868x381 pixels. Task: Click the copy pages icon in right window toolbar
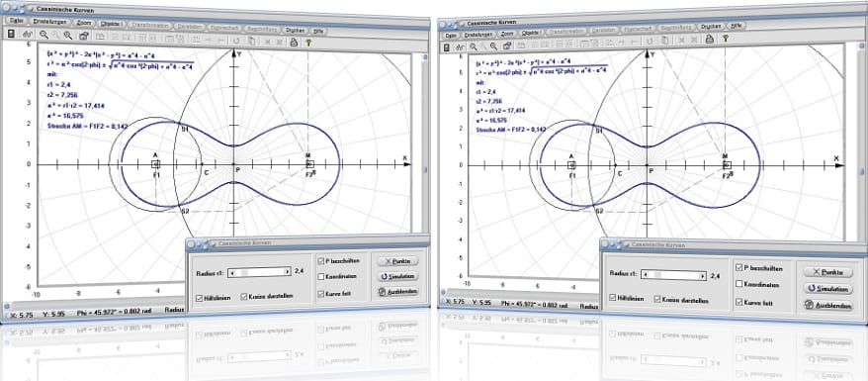(x=664, y=41)
